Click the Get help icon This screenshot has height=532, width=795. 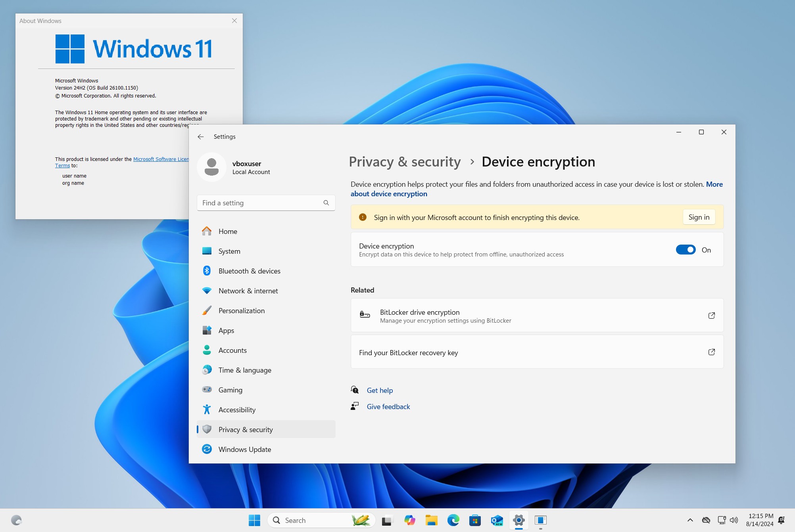pyautogui.click(x=355, y=390)
